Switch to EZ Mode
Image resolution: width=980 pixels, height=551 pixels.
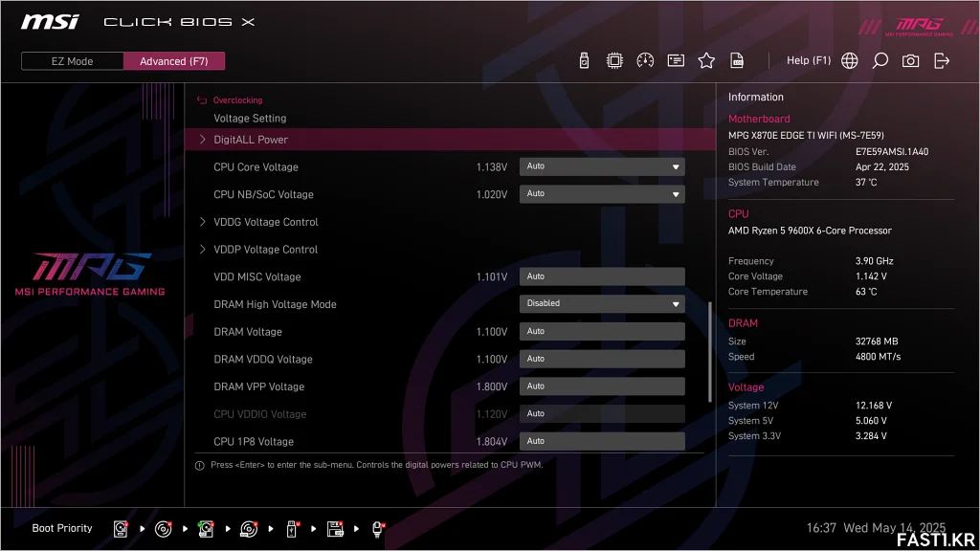72,61
